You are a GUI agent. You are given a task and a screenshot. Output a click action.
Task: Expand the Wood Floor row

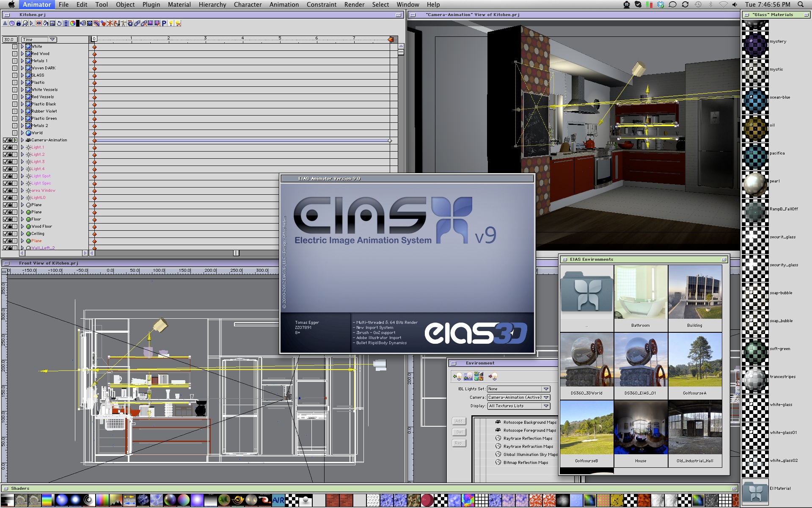pyautogui.click(x=22, y=226)
